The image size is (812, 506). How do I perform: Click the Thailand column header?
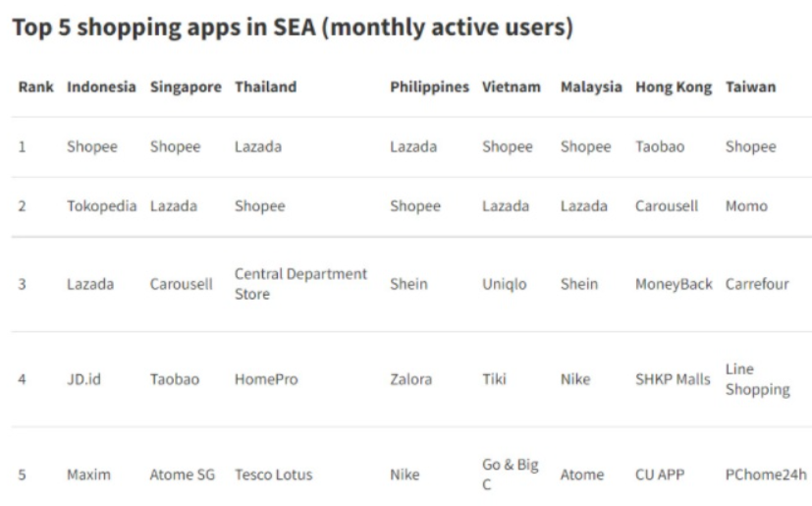coord(266,86)
